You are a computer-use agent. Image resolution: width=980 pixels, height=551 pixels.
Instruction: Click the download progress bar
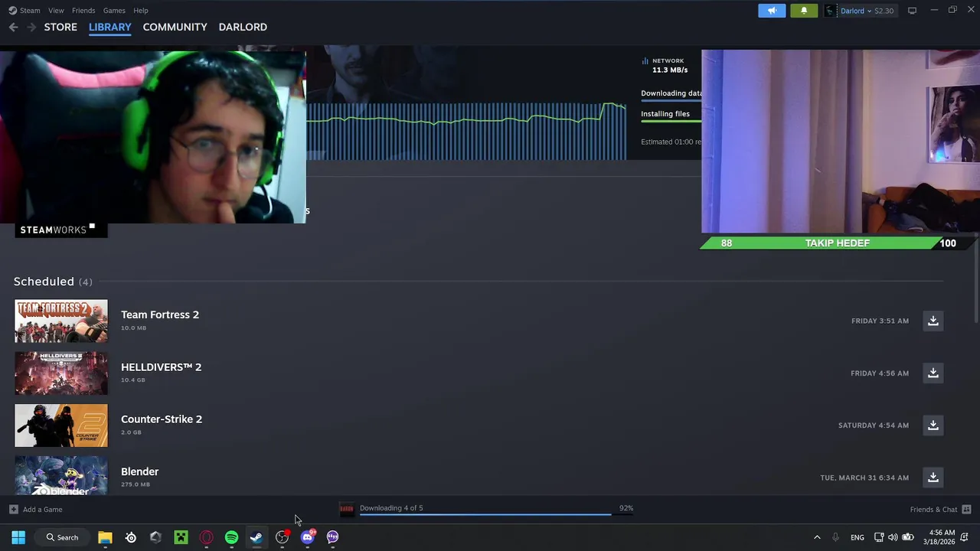point(496,514)
